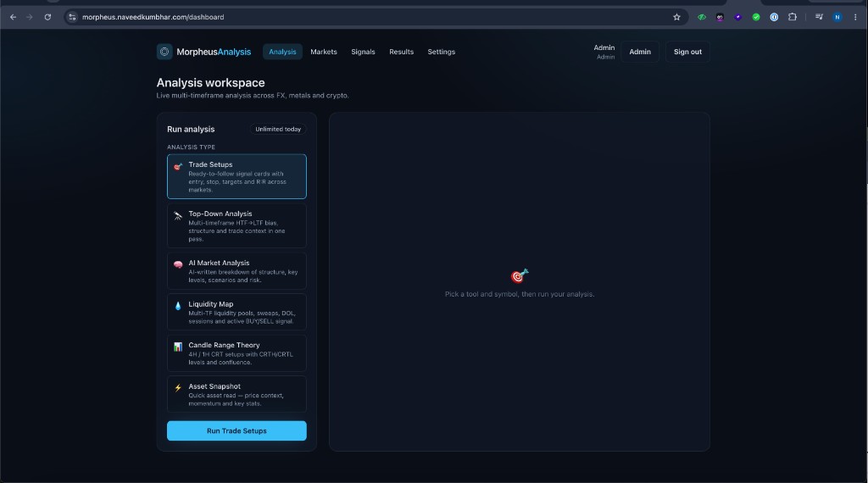The image size is (868, 483).
Task: Click the Top-Down Analysis telescope icon
Action: (x=178, y=216)
